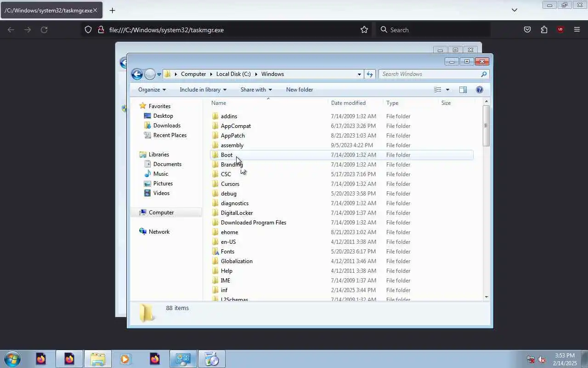Select the Globalization folder name
588x368 pixels.
tap(237, 261)
